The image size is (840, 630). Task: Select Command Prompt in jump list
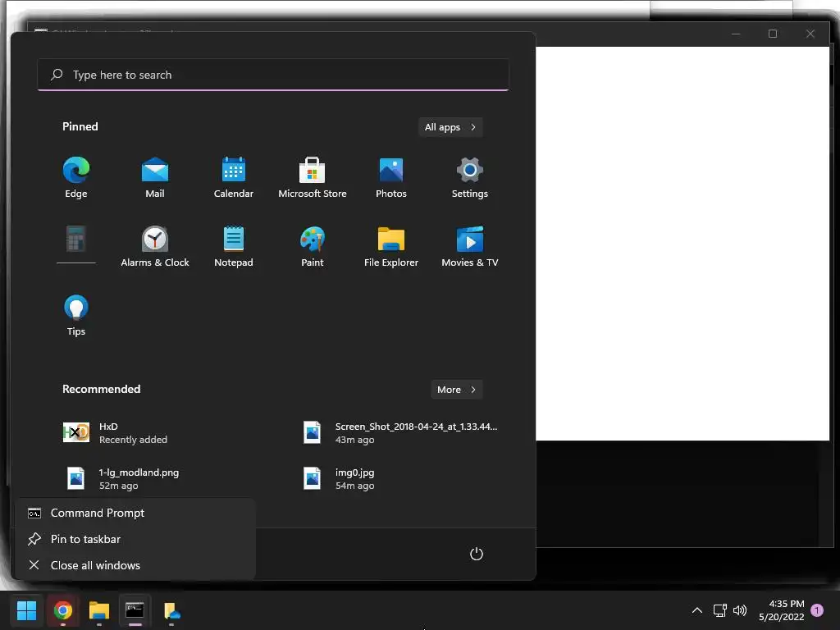135,513
